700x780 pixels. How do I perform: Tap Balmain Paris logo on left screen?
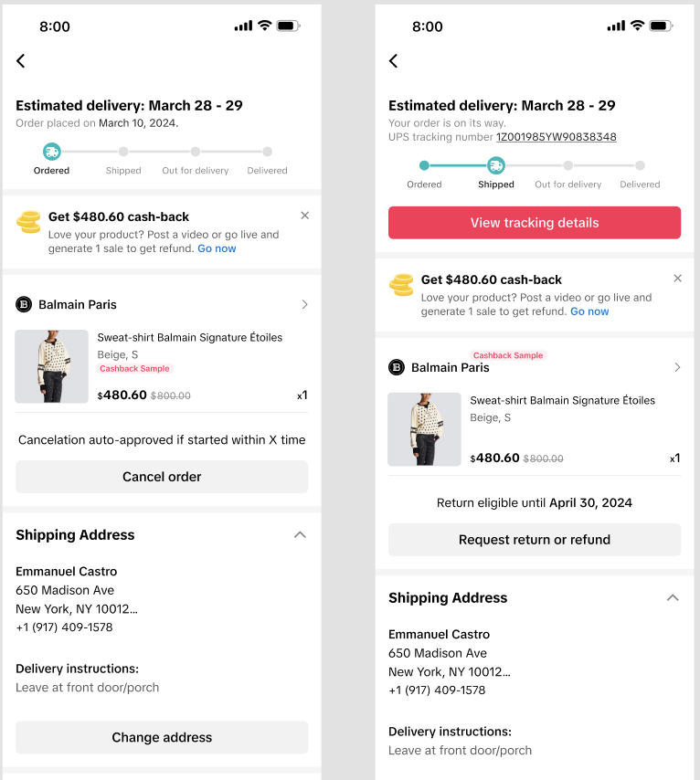24,304
